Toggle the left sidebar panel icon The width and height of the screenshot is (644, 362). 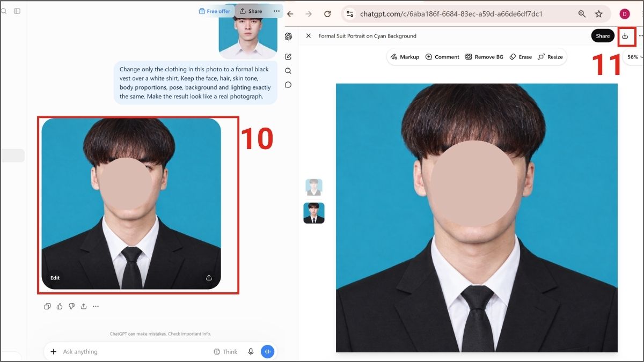(x=17, y=11)
